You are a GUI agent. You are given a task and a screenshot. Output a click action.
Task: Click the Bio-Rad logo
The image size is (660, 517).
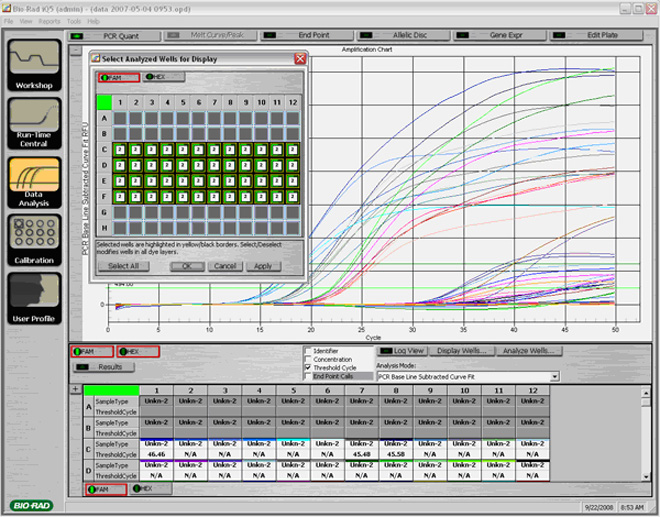(x=31, y=505)
